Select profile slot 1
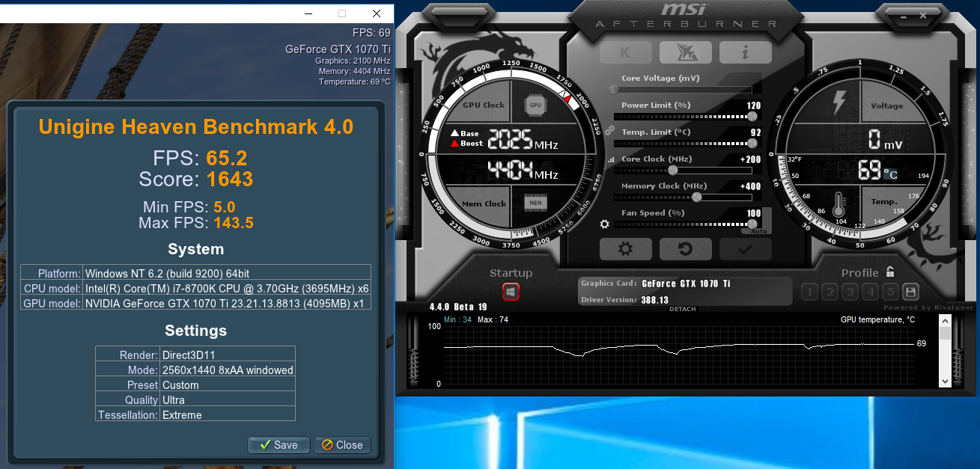980x469 pixels. click(x=809, y=292)
